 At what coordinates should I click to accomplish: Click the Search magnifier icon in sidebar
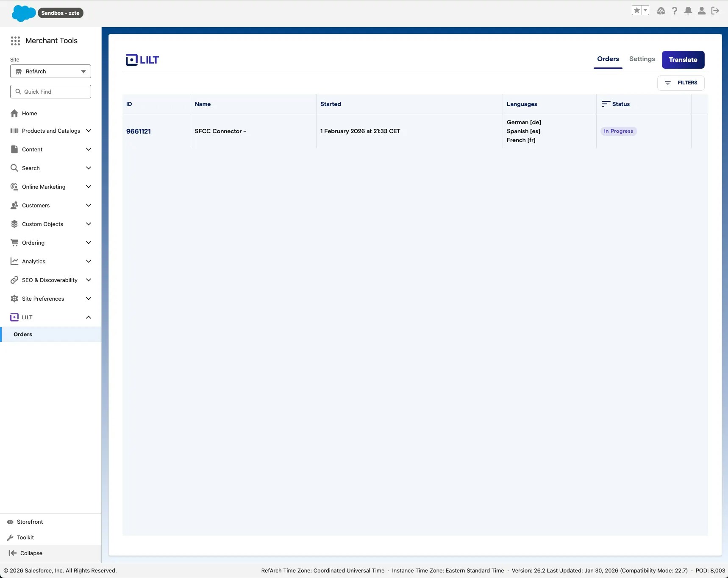[x=14, y=168]
